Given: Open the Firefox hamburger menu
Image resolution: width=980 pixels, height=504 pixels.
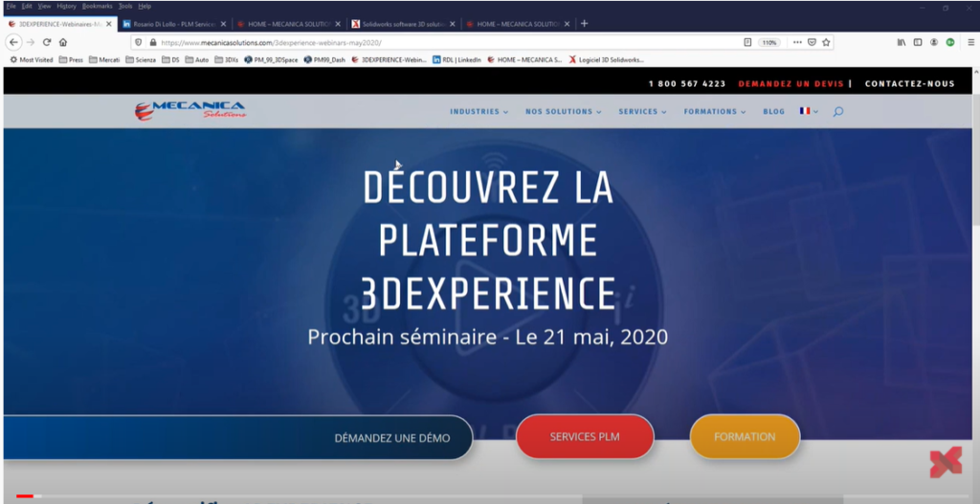Looking at the screenshot, I should click(971, 42).
